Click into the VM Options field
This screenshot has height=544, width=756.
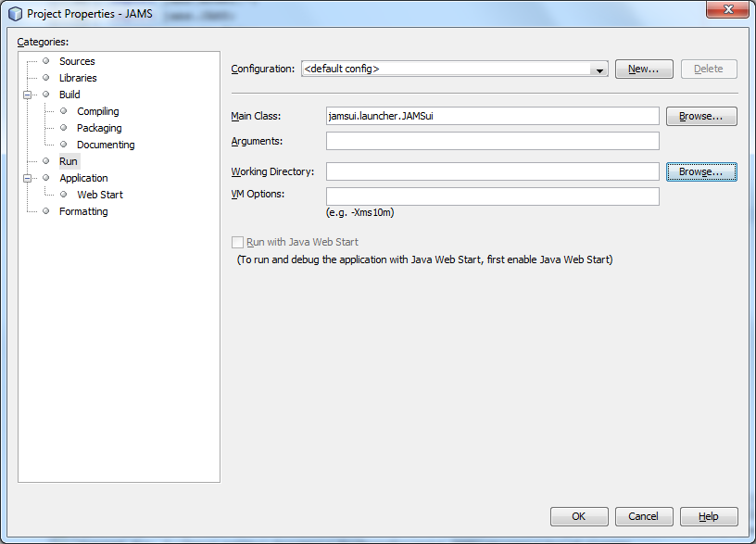tap(492, 196)
